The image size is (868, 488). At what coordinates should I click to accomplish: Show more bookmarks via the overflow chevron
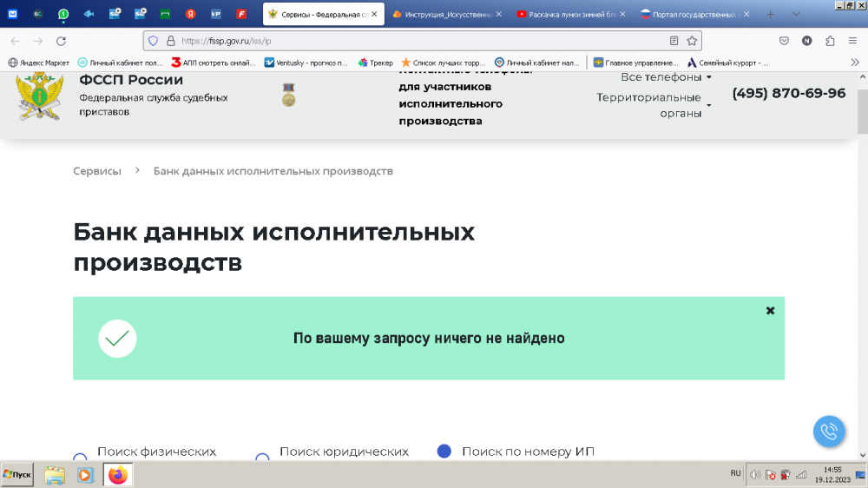(854, 63)
